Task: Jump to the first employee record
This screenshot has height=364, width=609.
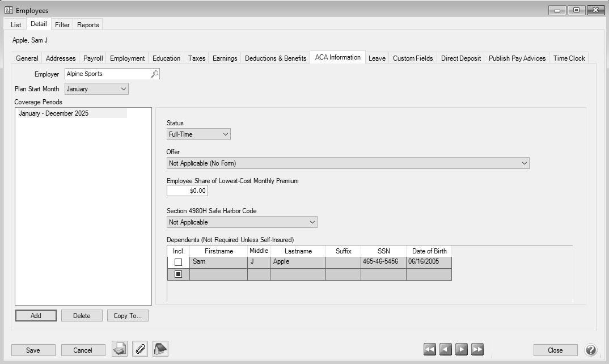Action: coord(430,349)
